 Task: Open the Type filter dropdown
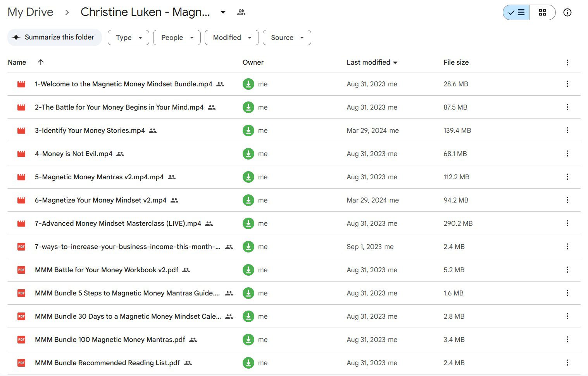128,38
